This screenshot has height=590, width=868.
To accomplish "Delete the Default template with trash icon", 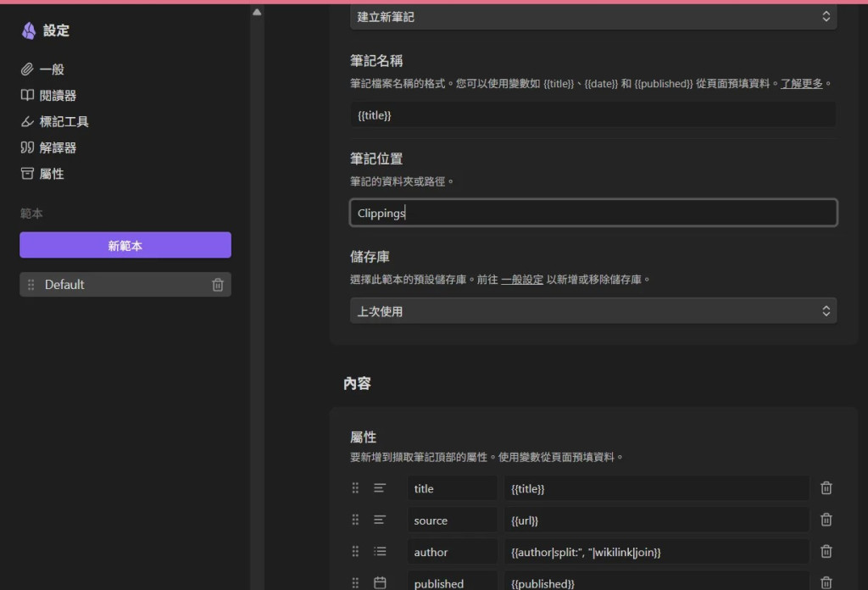I will pyautogui.click(x=218, y=285).
